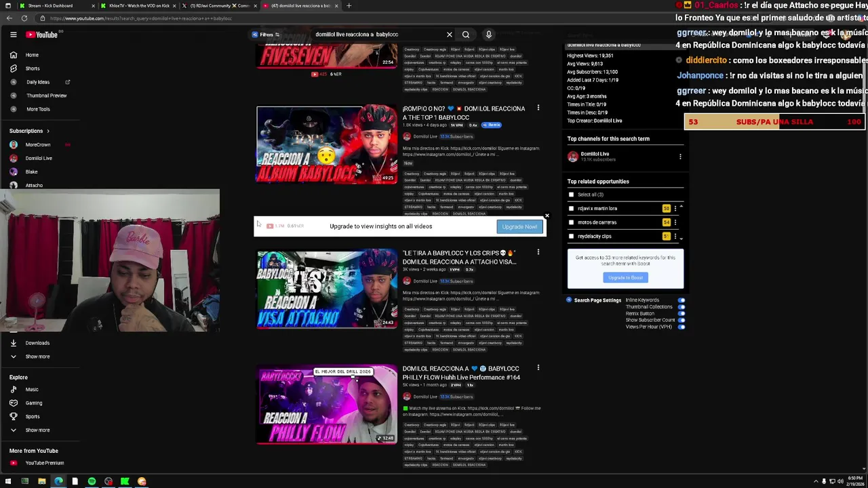Check the reydelacity clips checkbox

click(x=571, y=237)
